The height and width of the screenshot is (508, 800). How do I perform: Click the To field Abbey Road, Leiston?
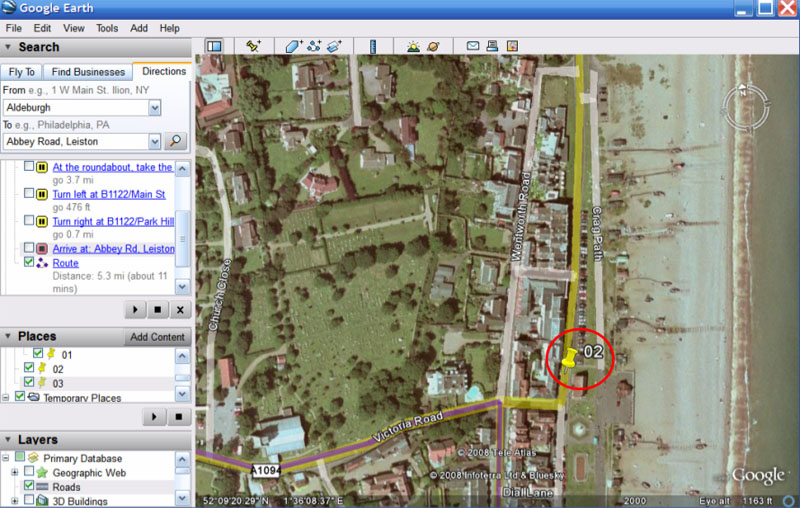77,141
